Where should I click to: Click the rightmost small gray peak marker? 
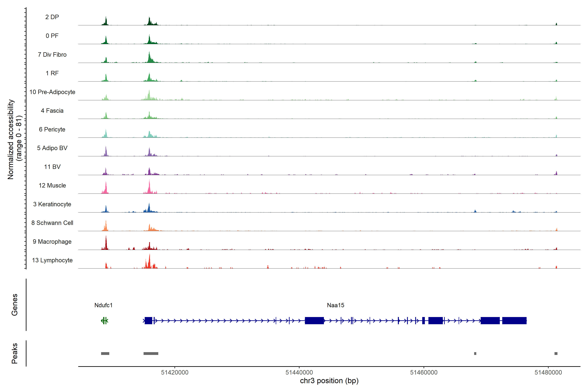(556, 353)
